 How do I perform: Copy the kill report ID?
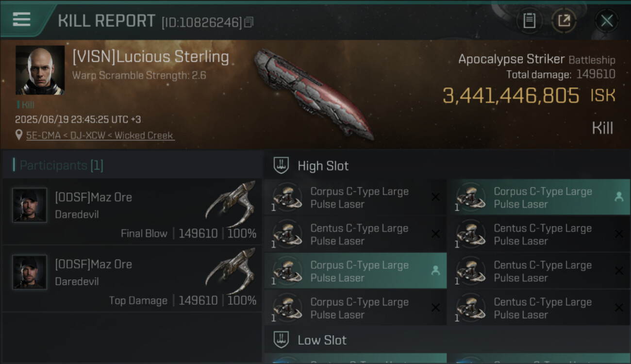[249, 22]
